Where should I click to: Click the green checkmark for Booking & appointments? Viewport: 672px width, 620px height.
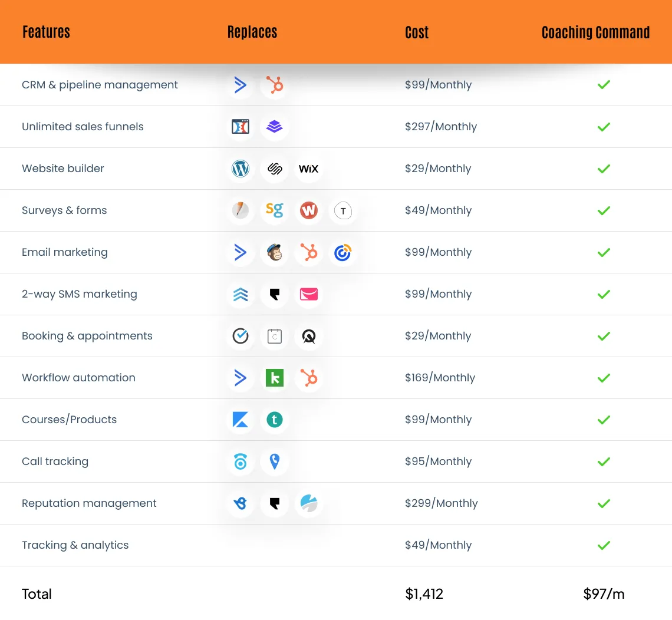[604, 336]
